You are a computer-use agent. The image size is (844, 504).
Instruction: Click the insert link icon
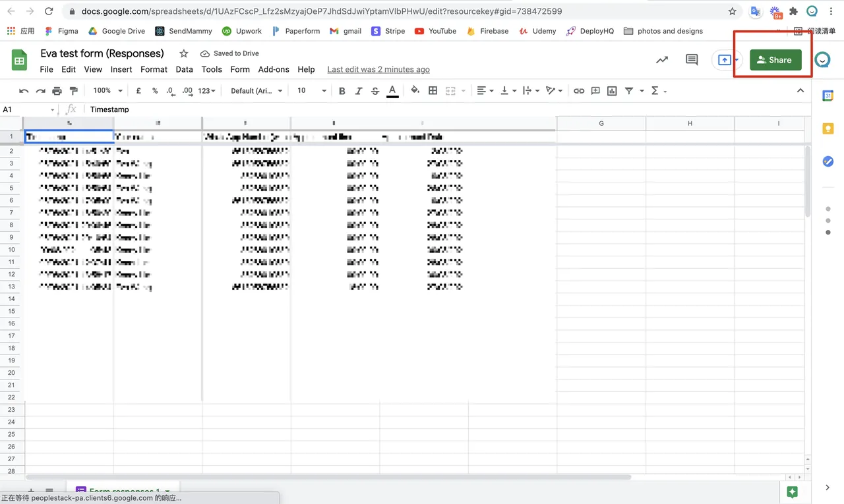coord(578,91)
